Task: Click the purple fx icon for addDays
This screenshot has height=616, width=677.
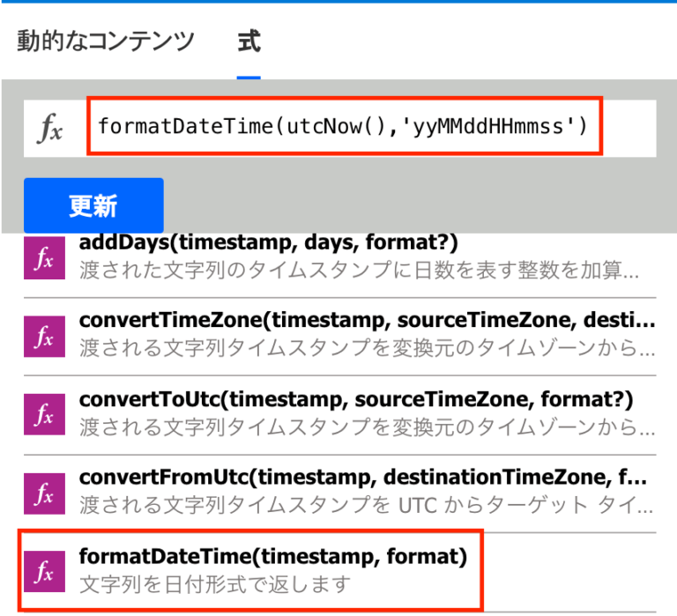Action: pos(43,258)
